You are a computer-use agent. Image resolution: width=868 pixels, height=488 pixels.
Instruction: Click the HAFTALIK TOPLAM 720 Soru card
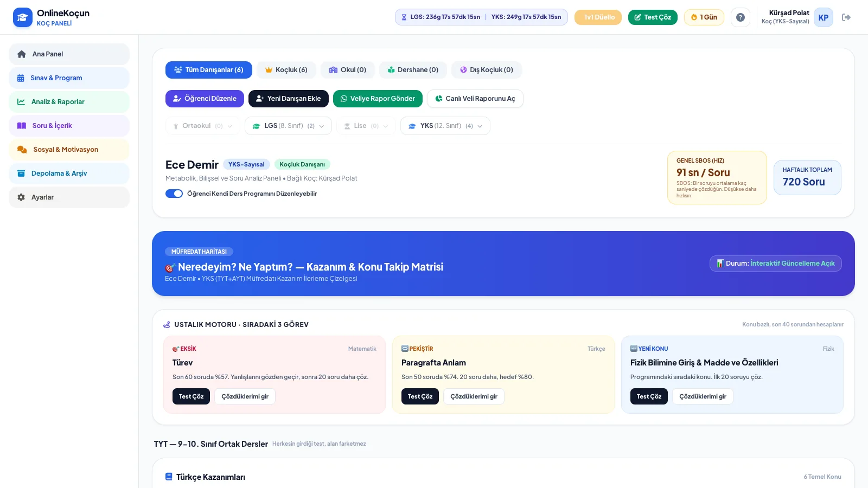[807, 177]
